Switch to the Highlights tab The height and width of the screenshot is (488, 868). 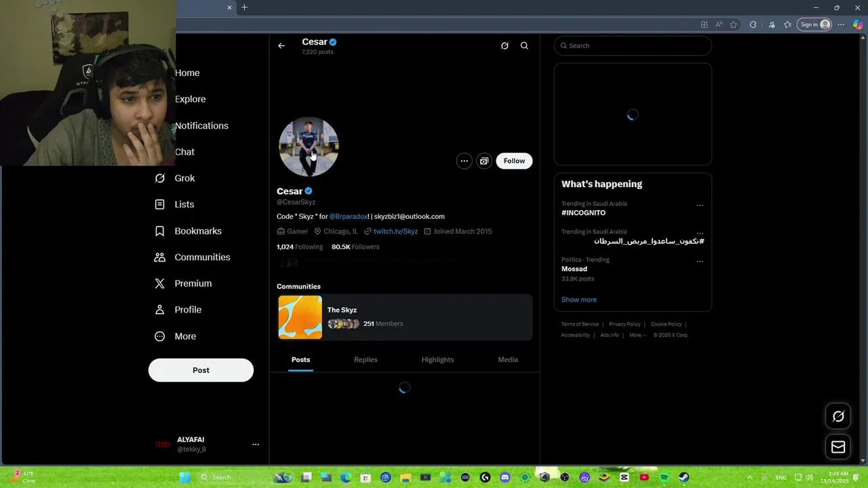coord(437,360)
